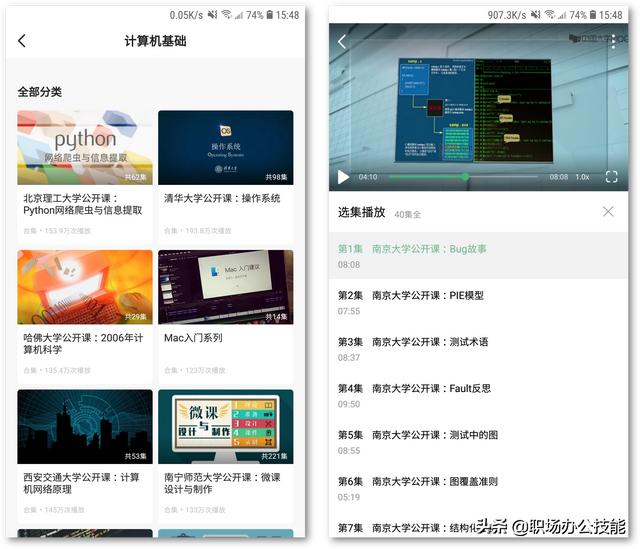Tap the Mac入门系列 title text

(x=193, y=338)
